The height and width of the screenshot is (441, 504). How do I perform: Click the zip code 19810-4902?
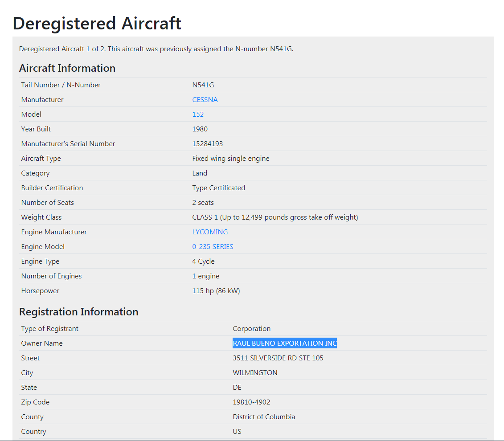pyautogui.click(x=251, y=402)
